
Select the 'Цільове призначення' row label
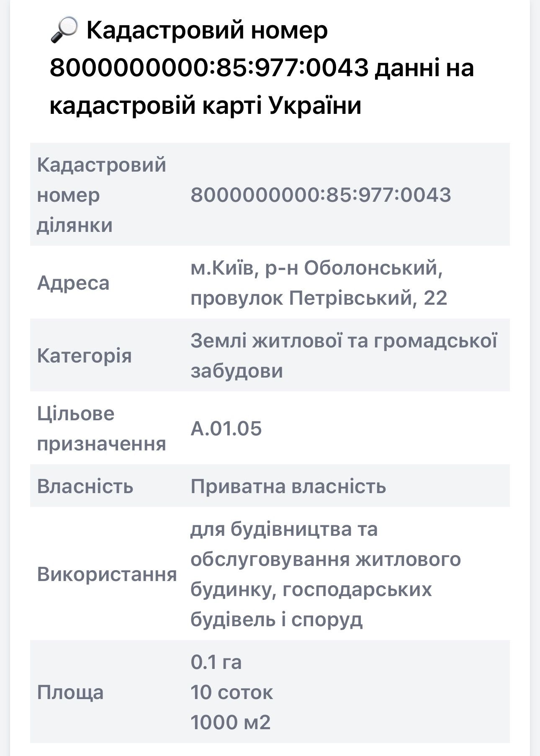pyautogui.click(x=101, y=428)
